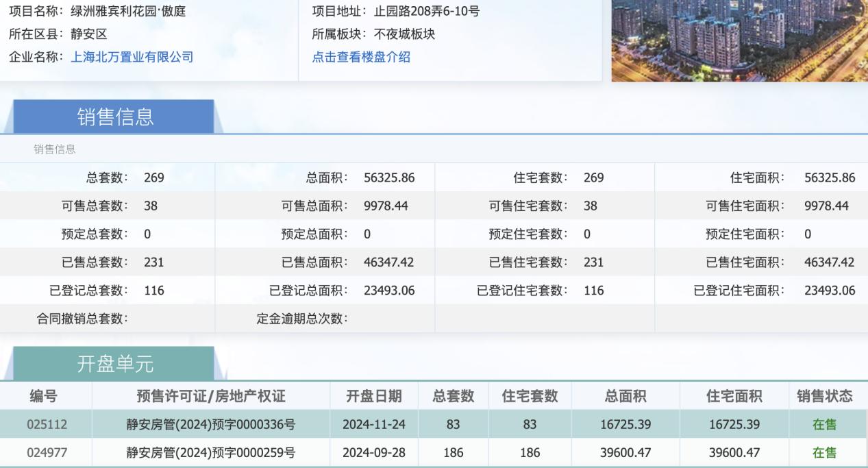Click the 在售 status for unit 025112
This screenshot has width=868, height=468.
click(824, 424)
